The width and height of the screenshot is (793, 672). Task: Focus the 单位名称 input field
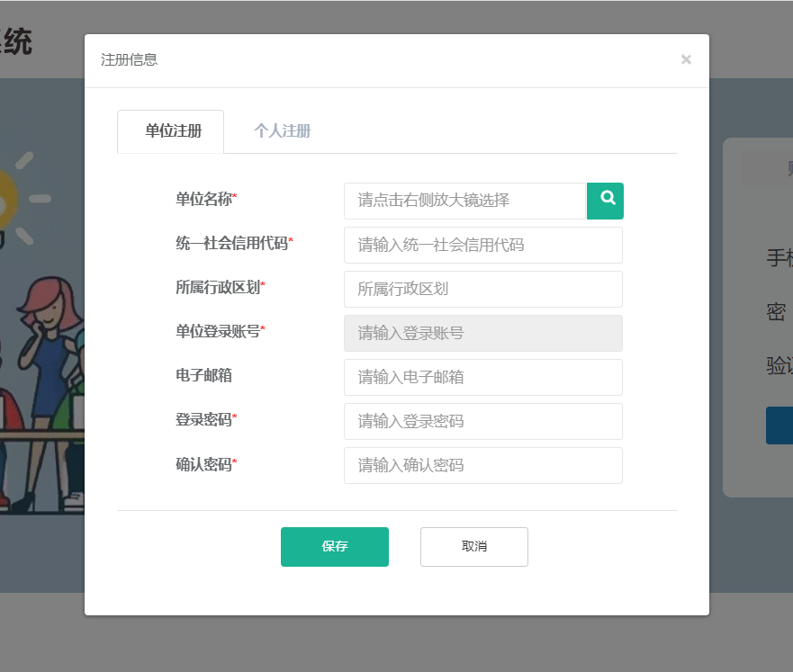pos(464,201)
